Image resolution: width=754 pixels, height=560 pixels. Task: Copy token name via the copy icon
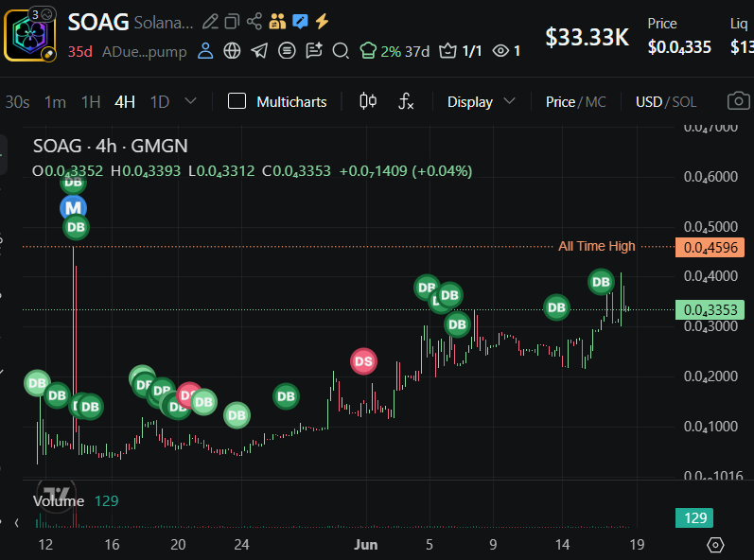point(233,22)
